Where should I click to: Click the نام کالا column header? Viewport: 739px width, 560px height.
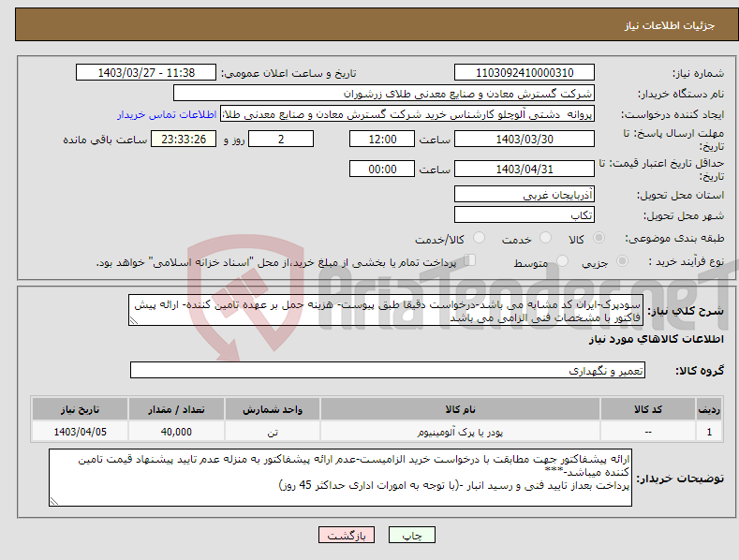pos(460,409)
